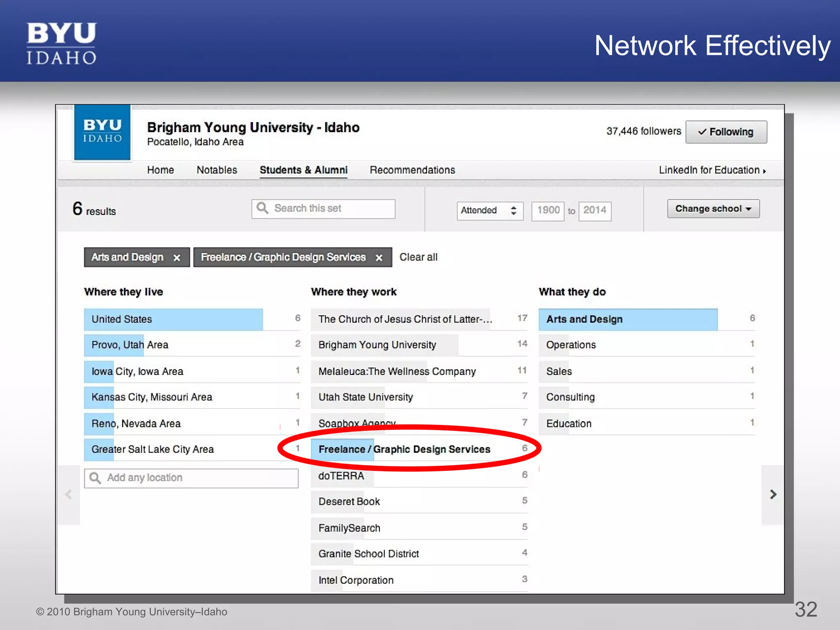The width and height of the screenshot is (840, 630).
Task: Click the Following button
Action: click(x=726, y=132)
